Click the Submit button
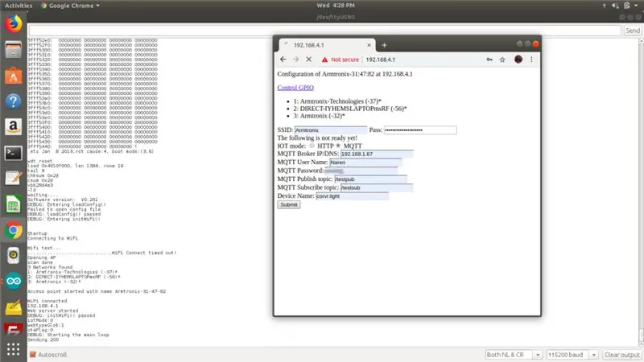This screenshot has width=644, height=362. pyautogui.click(x=289, y=204)
